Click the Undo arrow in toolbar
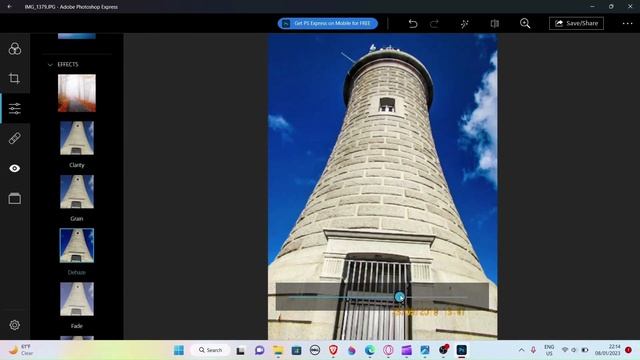This screenshot has height=360, width=640. pos(413,23)
